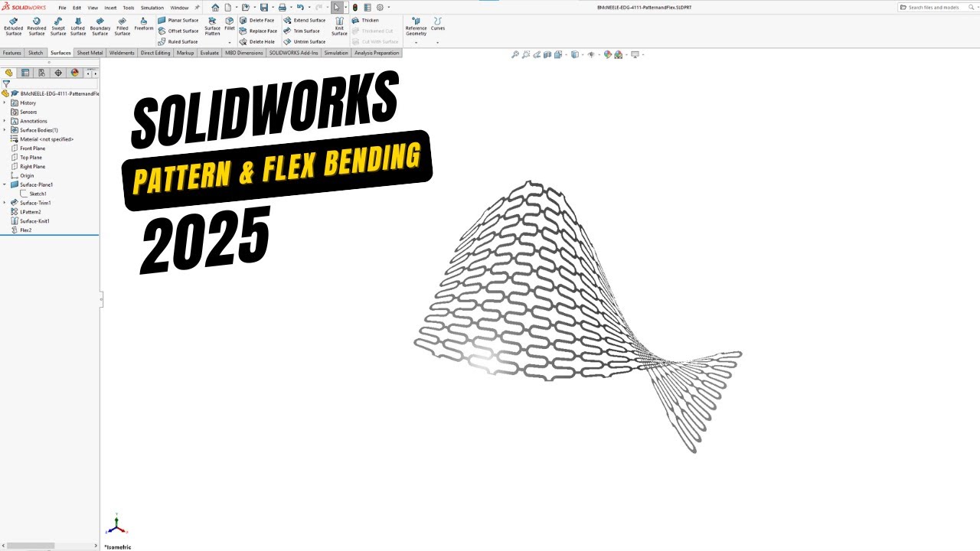Open the Window menu

click(x=179, y=8)
